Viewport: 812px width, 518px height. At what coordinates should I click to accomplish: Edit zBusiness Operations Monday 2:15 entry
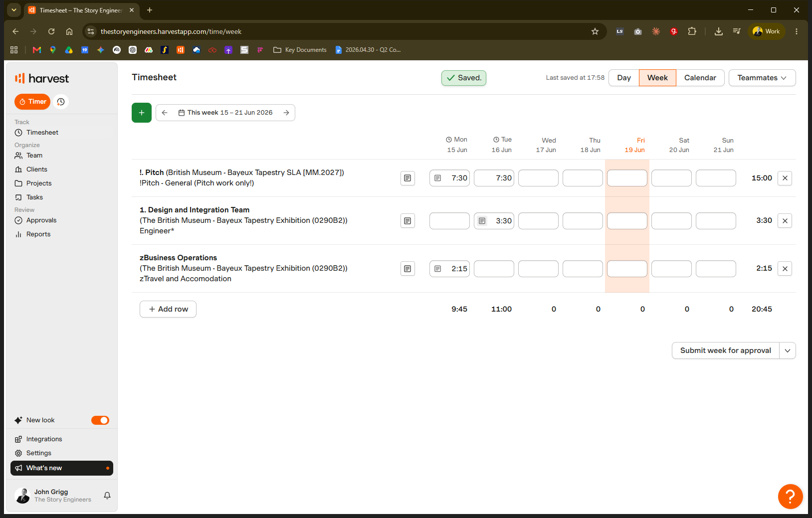pos(449,269)
